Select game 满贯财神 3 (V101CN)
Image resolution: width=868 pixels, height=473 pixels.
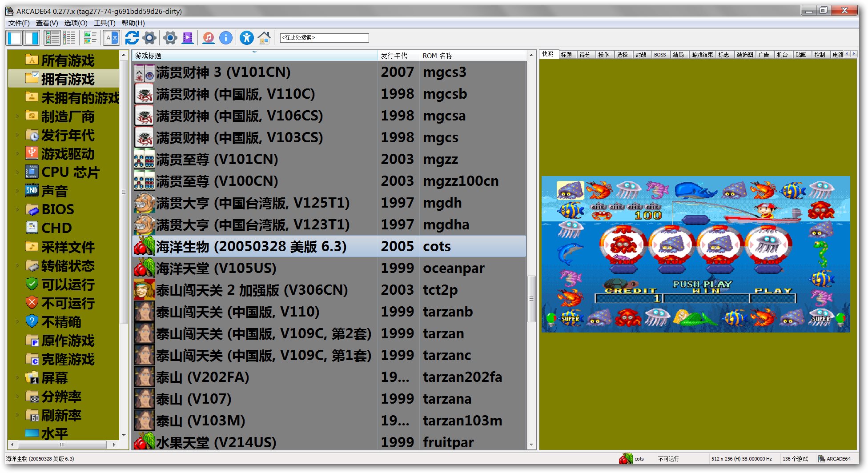[329, 72]
